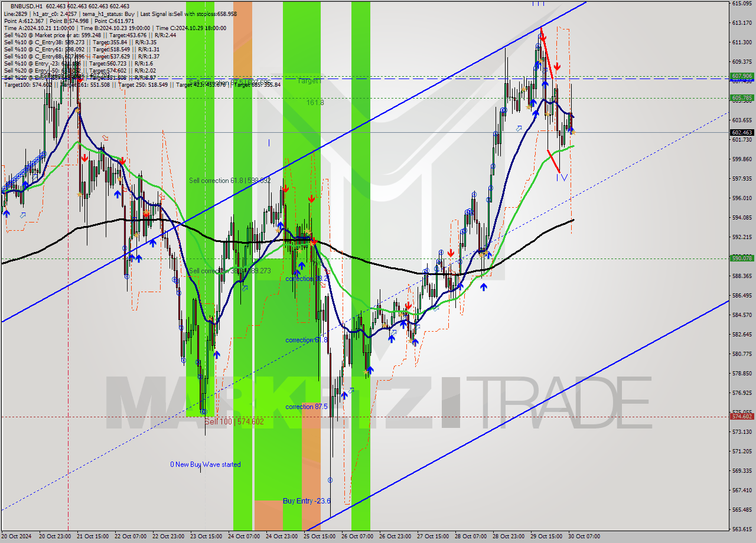Click the 582.645 price axis value
The width and height of the screenshot is (756, 543).
742,335
